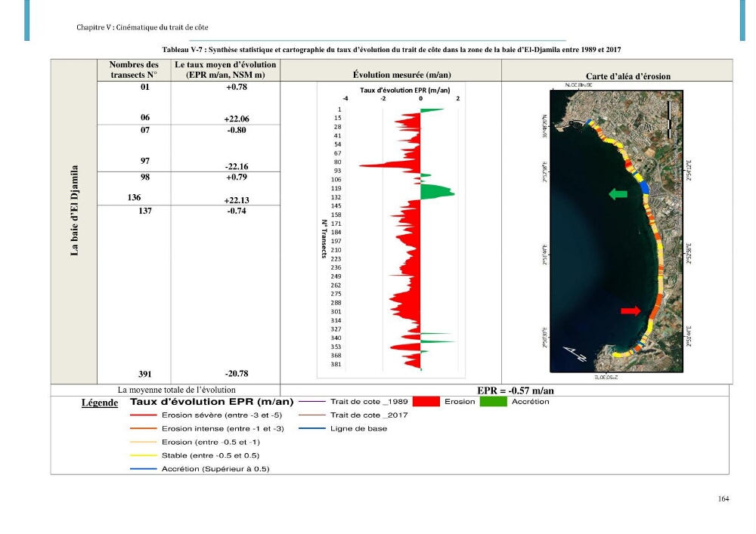Screen dimensions: 756x534
Task: Click the 'Ligne de base' legend entry
Action: click(x=342, y=428)
